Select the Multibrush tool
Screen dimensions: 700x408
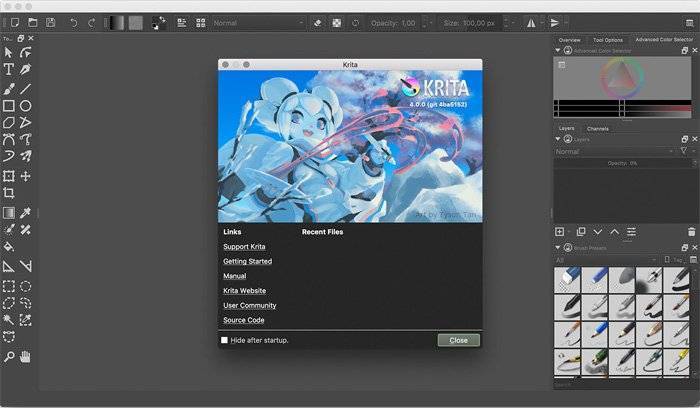tap(25, 156)
